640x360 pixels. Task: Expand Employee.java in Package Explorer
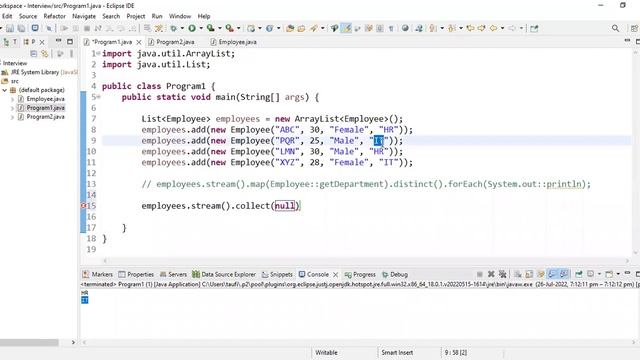click(x=12, y=99)
